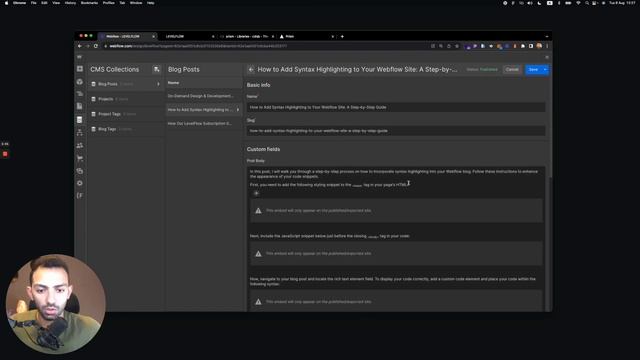The width and height of the screenshot is (640, 360).
Task: Edit the post Slug field
Action: pyautogui.click(x=396, y=131)
